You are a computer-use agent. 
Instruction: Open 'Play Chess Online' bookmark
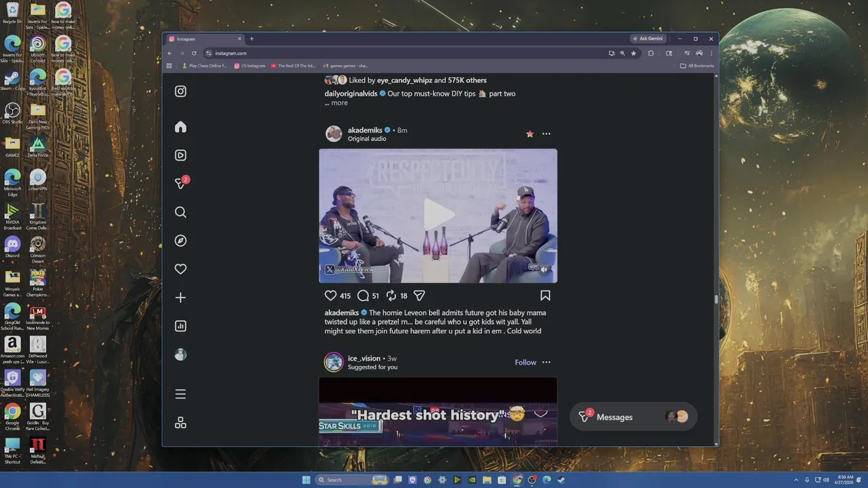click(x=204, y=66)
